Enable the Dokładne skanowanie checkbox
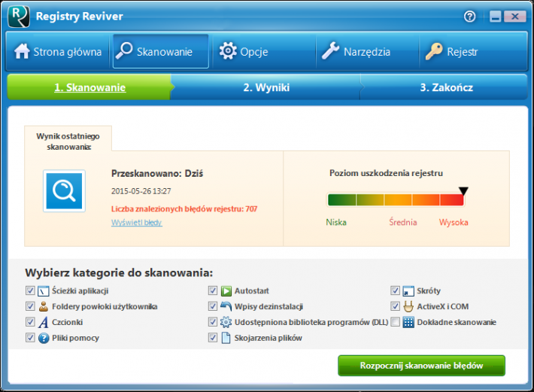 coord(395,322)
